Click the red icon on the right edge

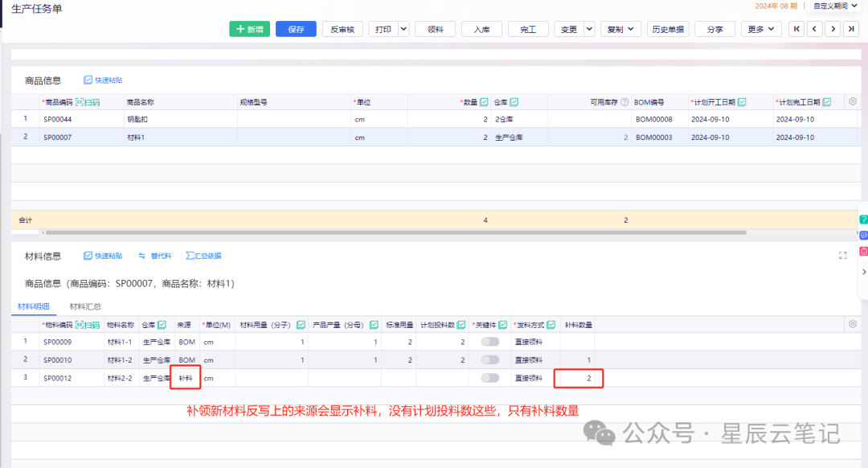863,252
